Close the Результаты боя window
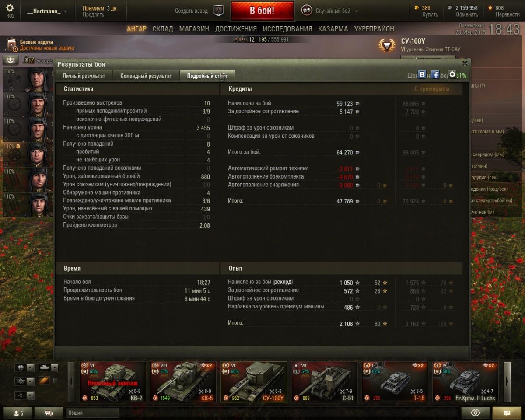This screenshot has height=420, width=525. (465, 63)
